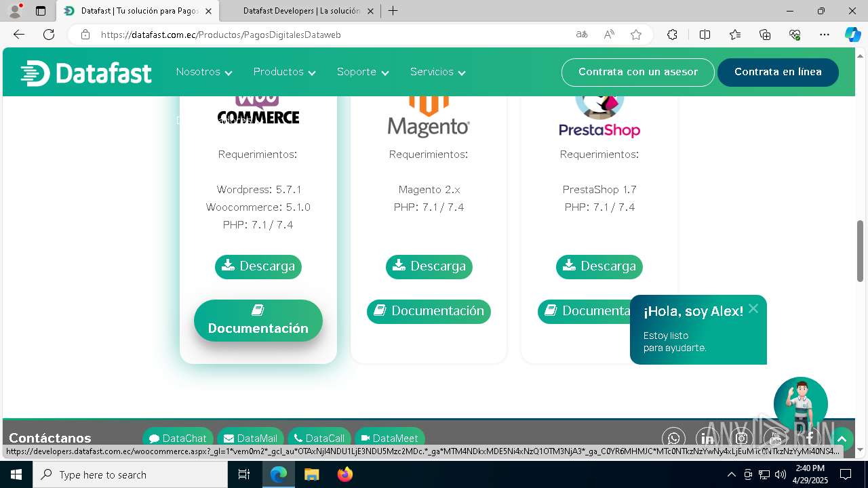Screen dimensions: 868x488
Task: Download the PrestaShop plugin
Action: tap(599, 266)
